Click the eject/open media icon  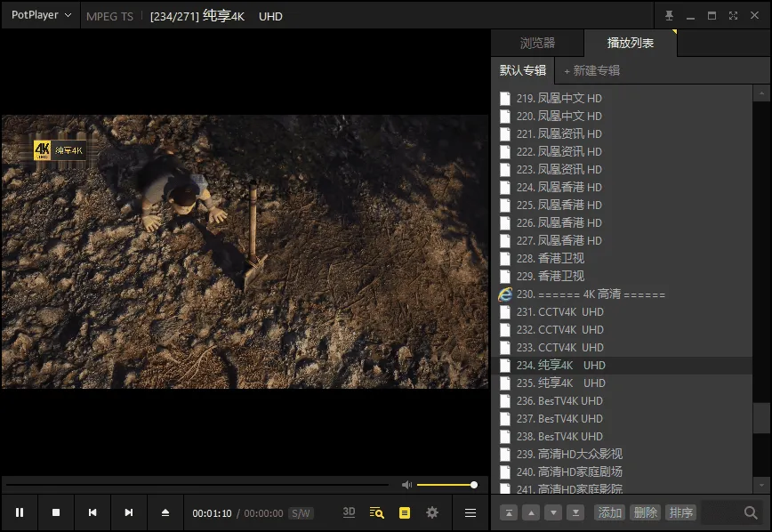tap(165, 512)
